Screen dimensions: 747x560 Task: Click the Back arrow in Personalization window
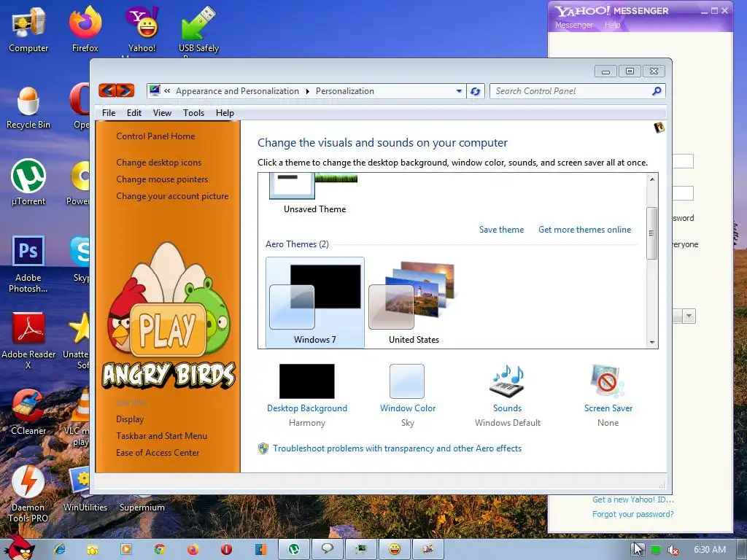pyautogui.click(x=108, y=90)
